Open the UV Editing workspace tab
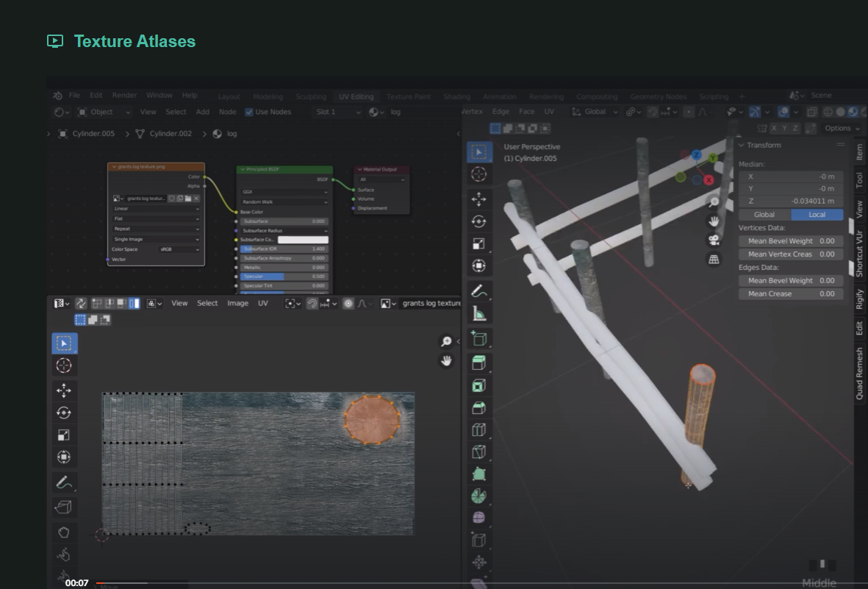This screenshot has height=589, width=868. (356, 96)
